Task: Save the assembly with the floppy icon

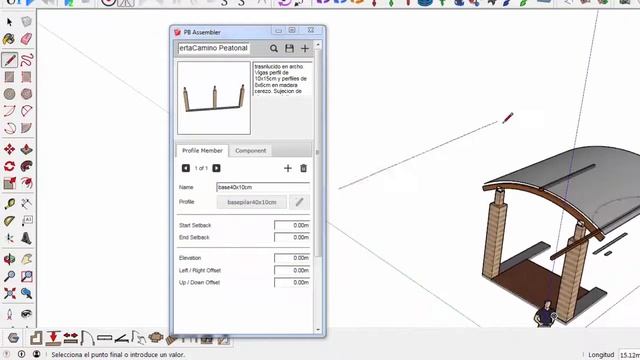Action: click(289, 49)
